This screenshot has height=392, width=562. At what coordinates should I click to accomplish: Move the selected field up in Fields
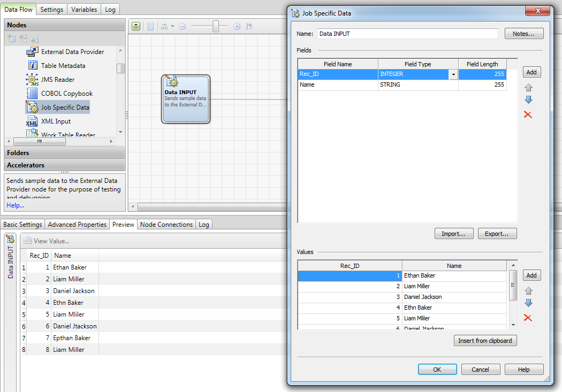click(528, 88)
